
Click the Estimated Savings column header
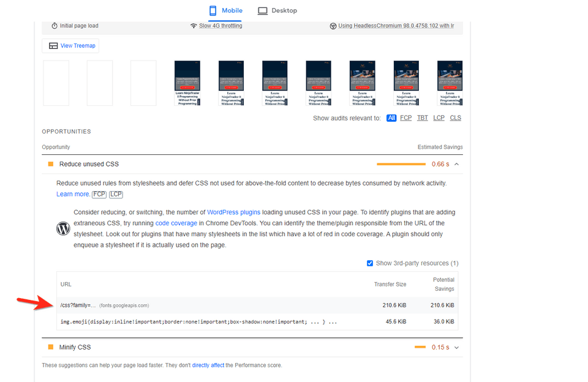[x=440, y=147]
